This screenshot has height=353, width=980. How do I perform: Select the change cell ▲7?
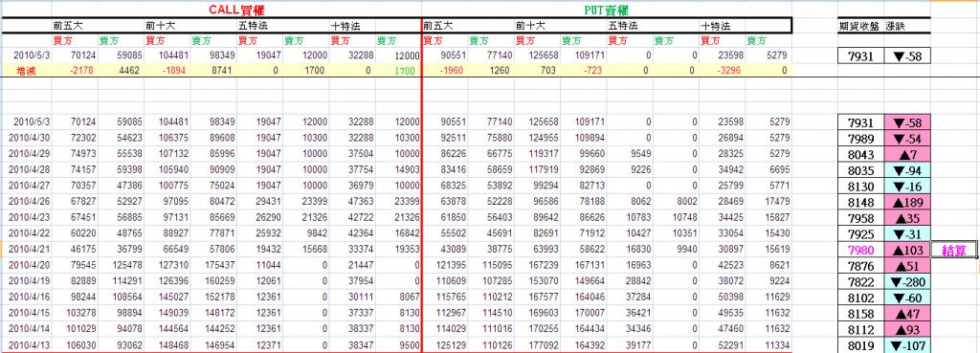click(907, 155)
